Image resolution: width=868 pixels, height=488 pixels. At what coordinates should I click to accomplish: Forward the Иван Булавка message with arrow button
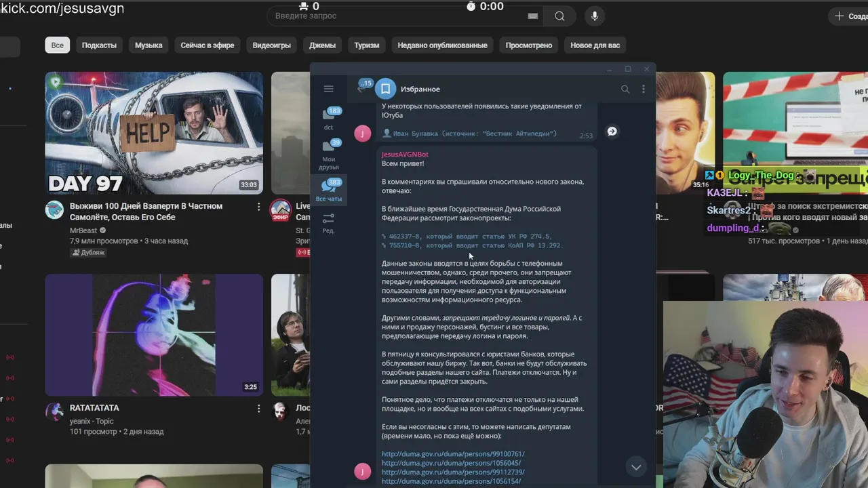[x=612, y=131]
